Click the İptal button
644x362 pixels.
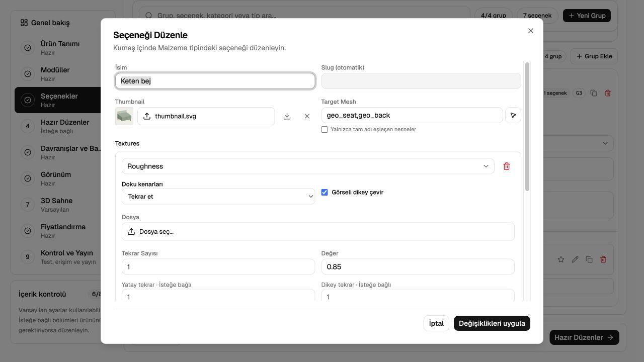click(x=436, y=323)
